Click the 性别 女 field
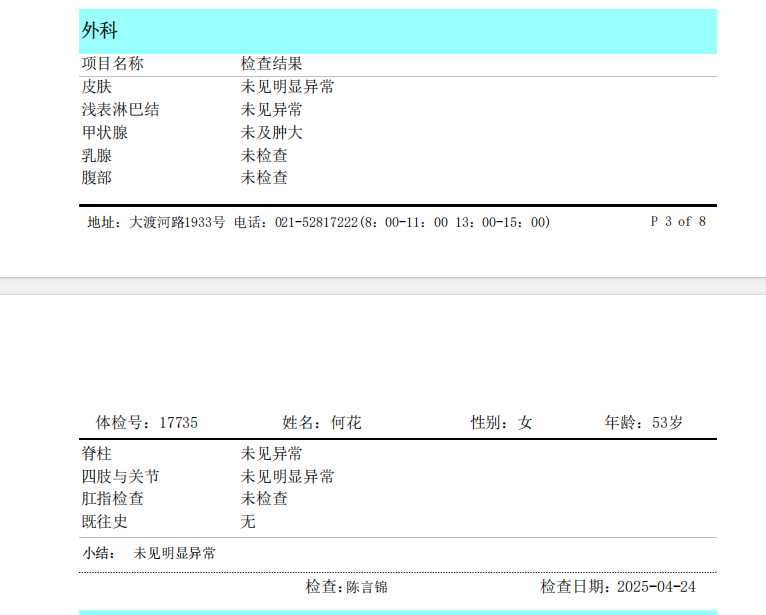This screenshot has height=615, width=766. (502, 423)
